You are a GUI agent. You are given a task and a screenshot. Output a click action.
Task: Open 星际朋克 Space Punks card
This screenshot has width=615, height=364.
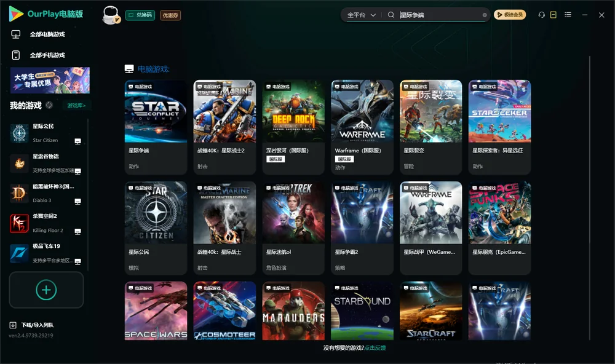pos(499,228)
